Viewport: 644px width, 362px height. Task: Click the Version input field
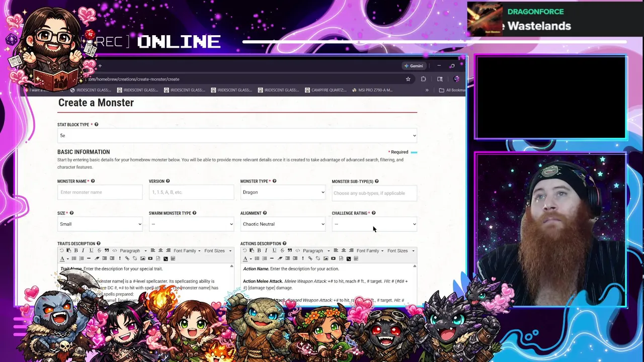[191, 192]
